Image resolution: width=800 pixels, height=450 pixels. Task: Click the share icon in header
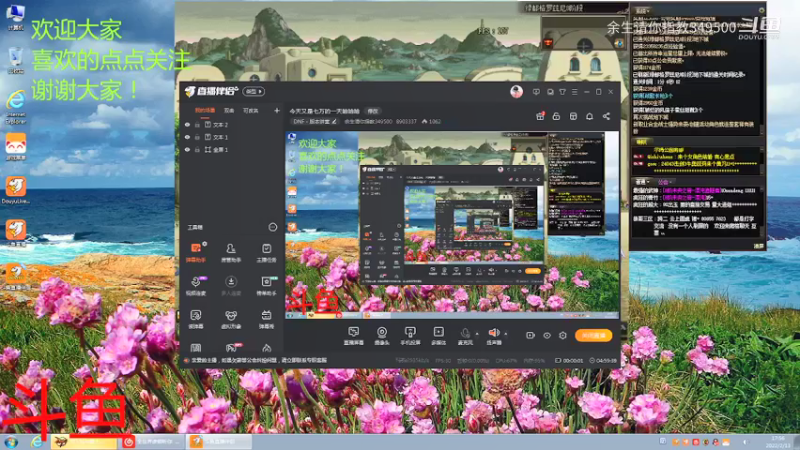606,116
